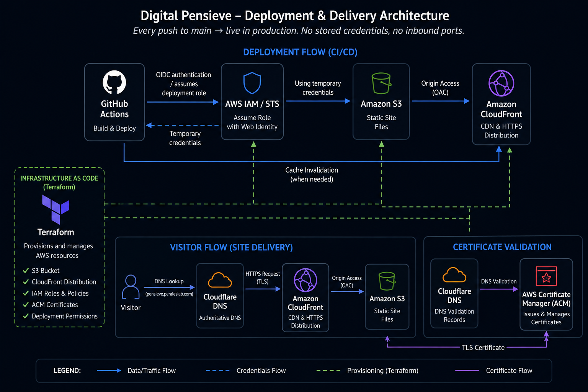Click the CloudFront globe icon in Deployment Flow
588x392 pixels.
(x=501, y=83)
